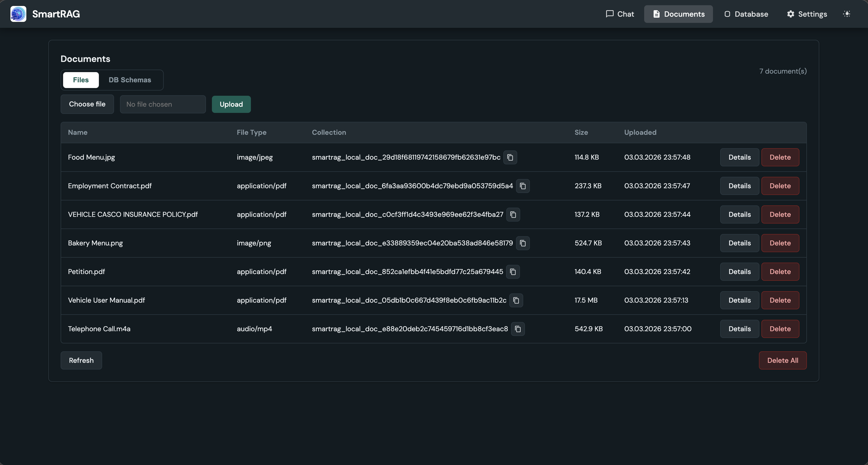Upload the selected file

(231, 104)
